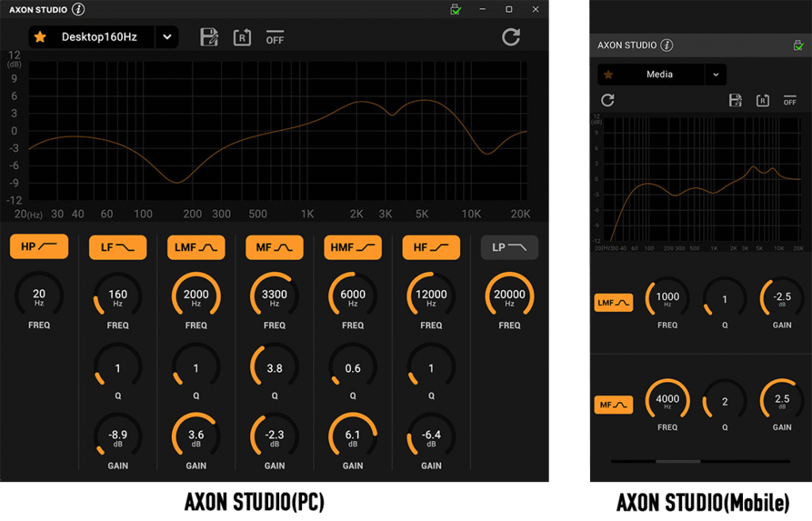Click the mobile 4000 Hz frequency knob
The image size is (812, 521).
tap(668, 400)
